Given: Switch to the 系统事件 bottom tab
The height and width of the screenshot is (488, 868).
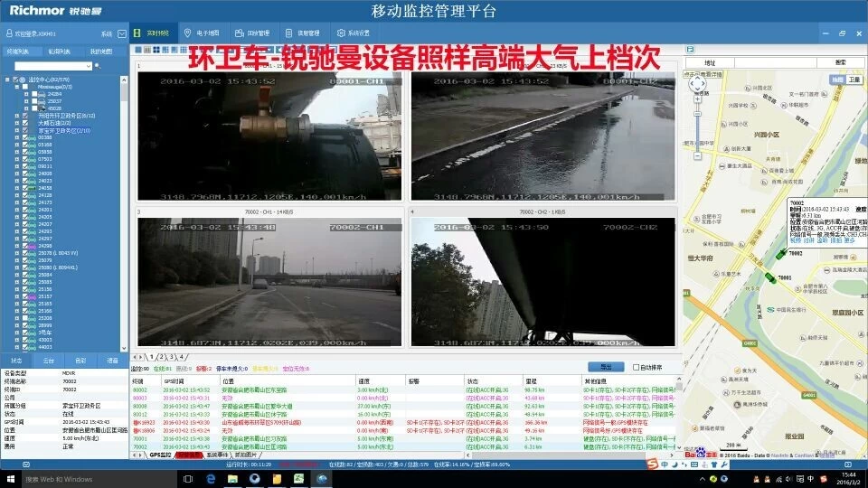Looking at the screenshot, I should pyautogui.click(x=217, y=455).
